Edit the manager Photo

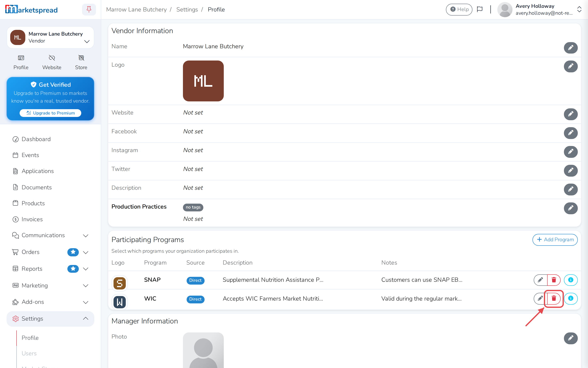coord(570,338)
